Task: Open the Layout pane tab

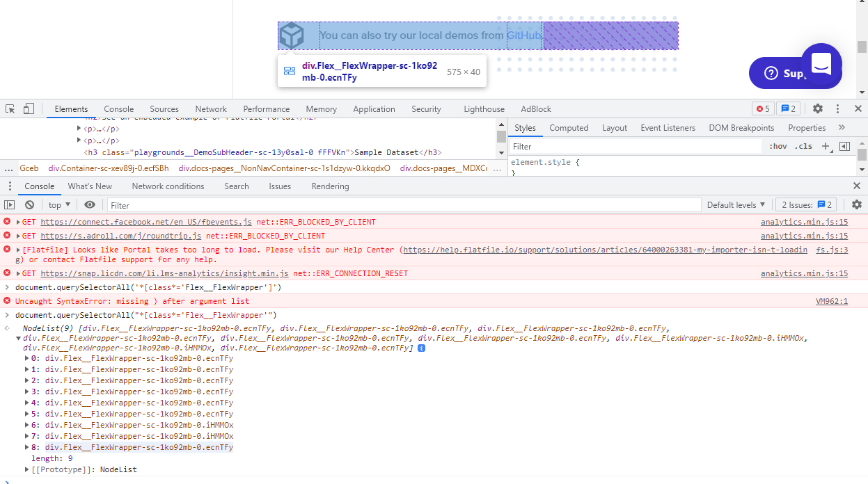Action: coord(615,128)
